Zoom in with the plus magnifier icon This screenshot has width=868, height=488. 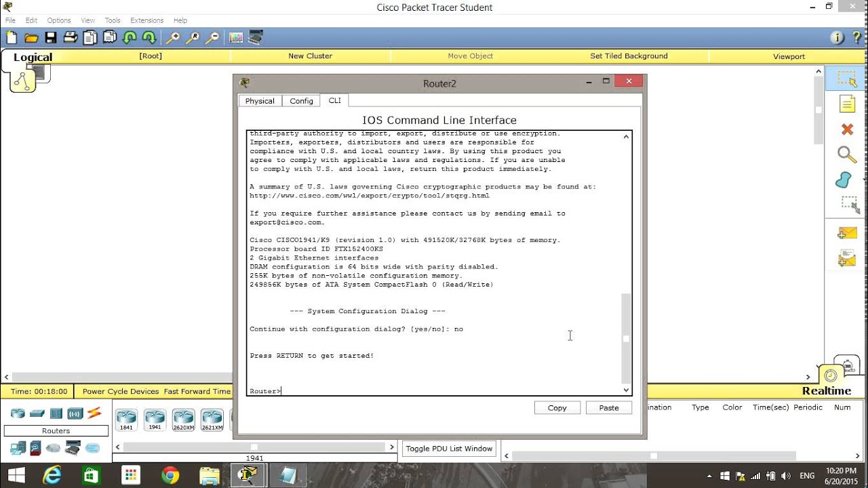pos(173,38)
